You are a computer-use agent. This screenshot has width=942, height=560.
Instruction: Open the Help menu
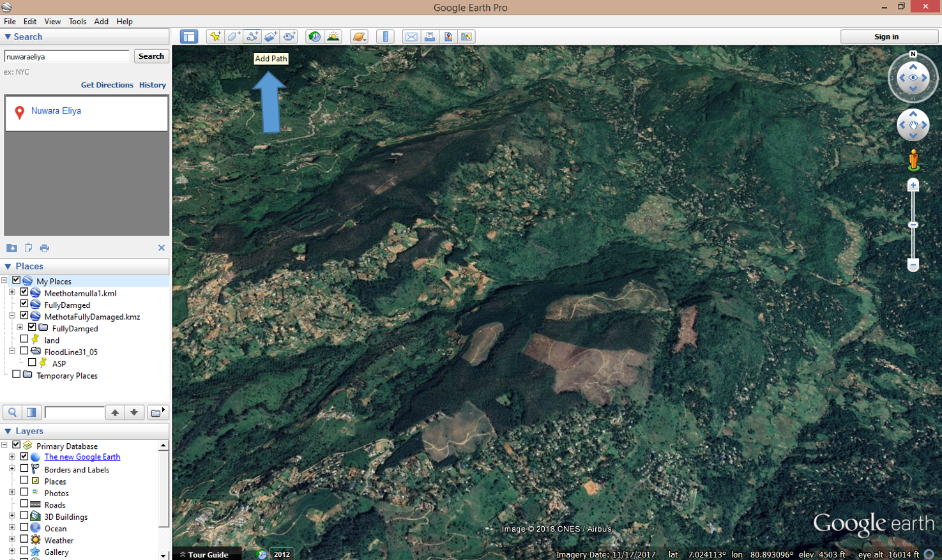pos(125,22)
